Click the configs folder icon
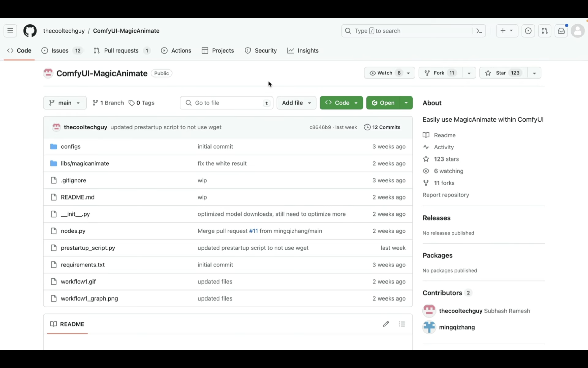 point(53,147)
